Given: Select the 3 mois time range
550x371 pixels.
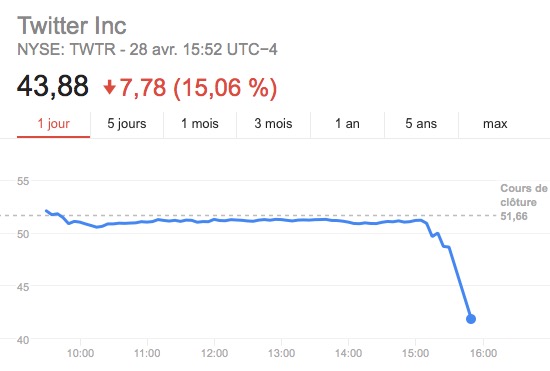Looking at the screenshot, I should 273,124.
